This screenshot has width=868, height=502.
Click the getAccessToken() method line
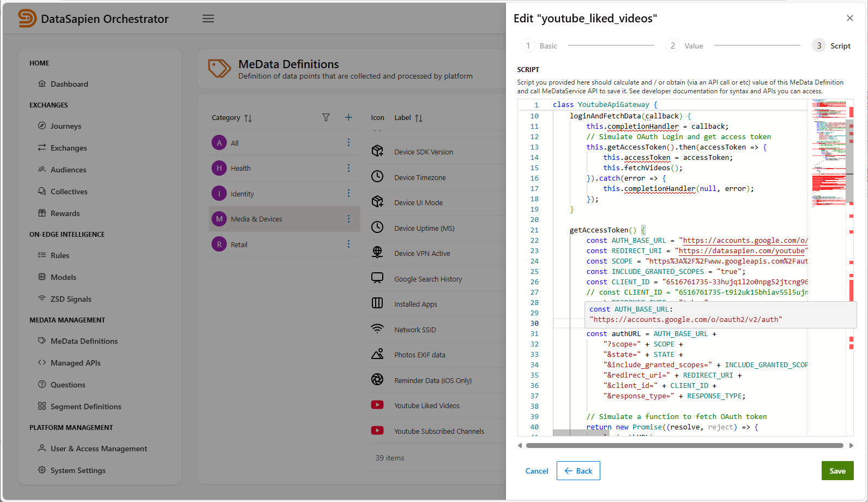[607, 230]
